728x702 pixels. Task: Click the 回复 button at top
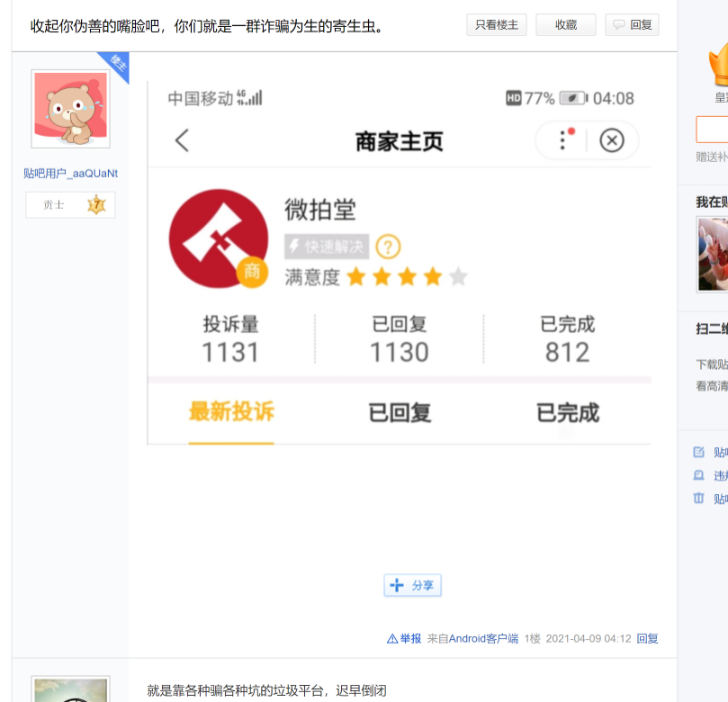click(632, 25)
